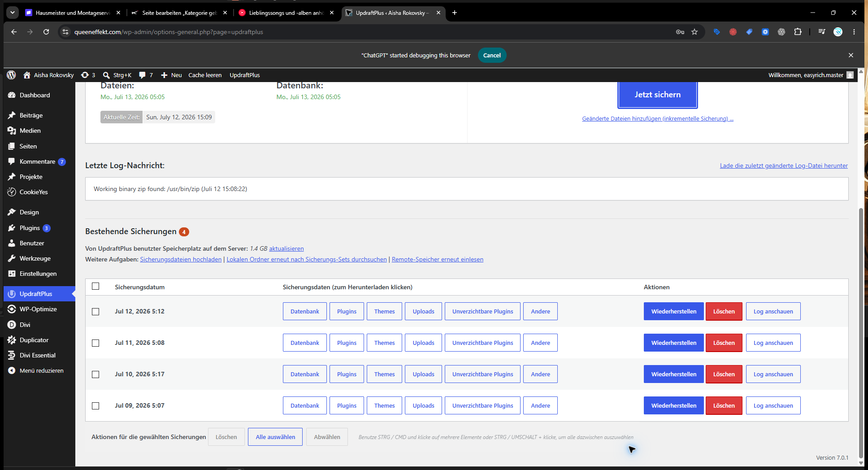Open the Einstellungen sidebar icon

click(12, 274)
